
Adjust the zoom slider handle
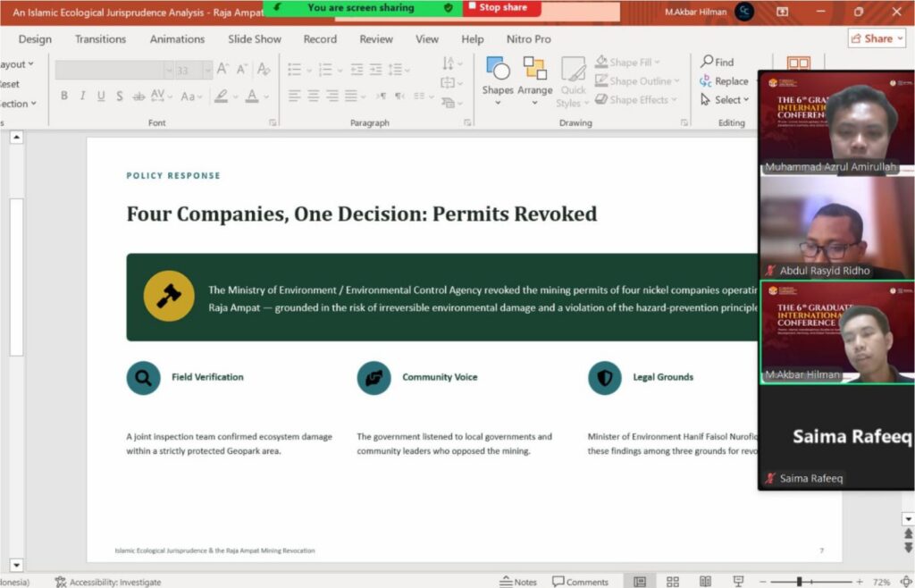[x=800, y=582]
